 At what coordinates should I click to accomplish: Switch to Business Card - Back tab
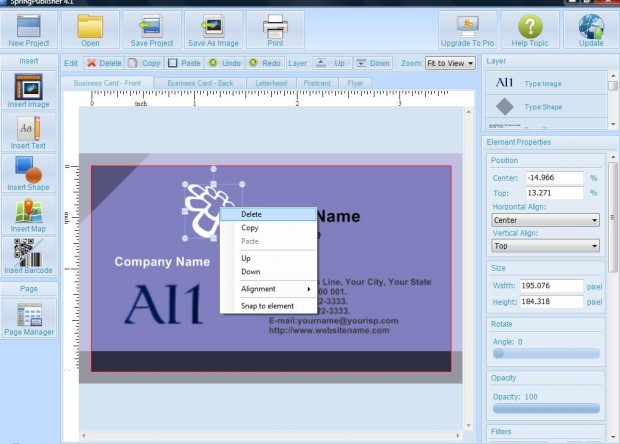click(x=199, y=83)
